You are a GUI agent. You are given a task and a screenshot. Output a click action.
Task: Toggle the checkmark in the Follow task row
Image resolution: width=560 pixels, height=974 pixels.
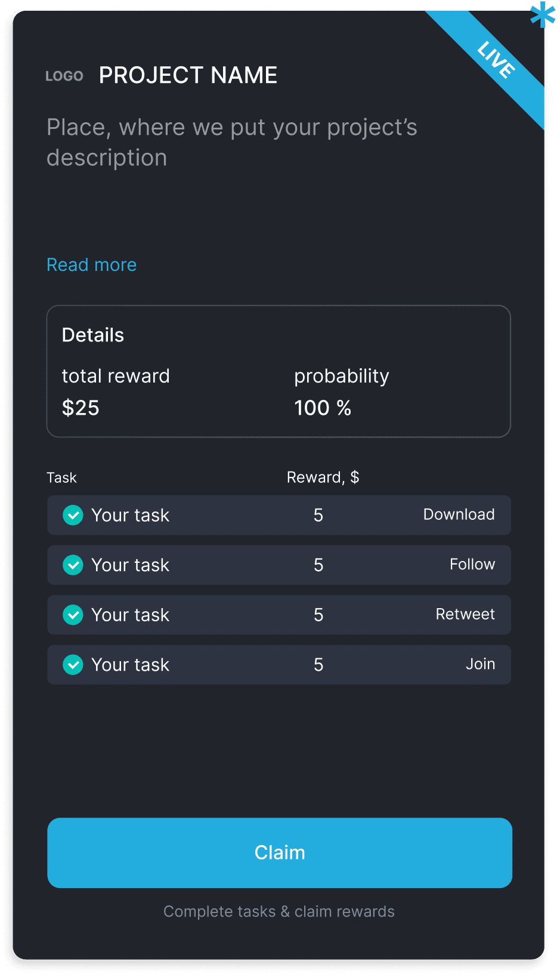[73, 565]
